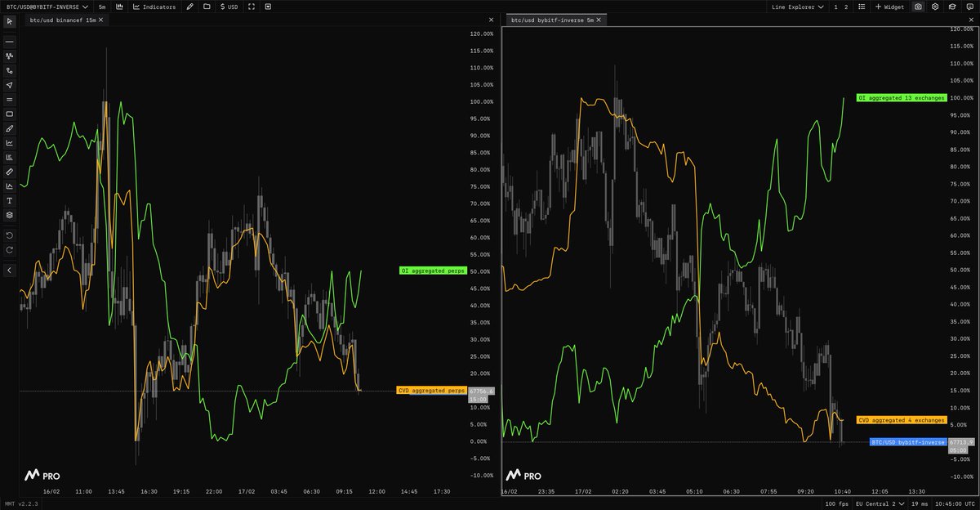Click the 100 fps status indicator
This screenshot has width=980, height=510.
coord(836,503)
